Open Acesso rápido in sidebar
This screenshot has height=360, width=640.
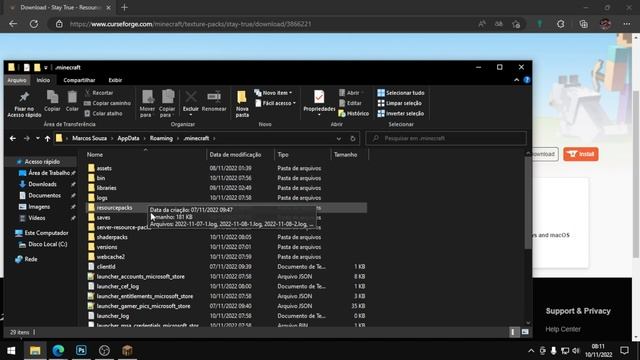pos(42,162)
